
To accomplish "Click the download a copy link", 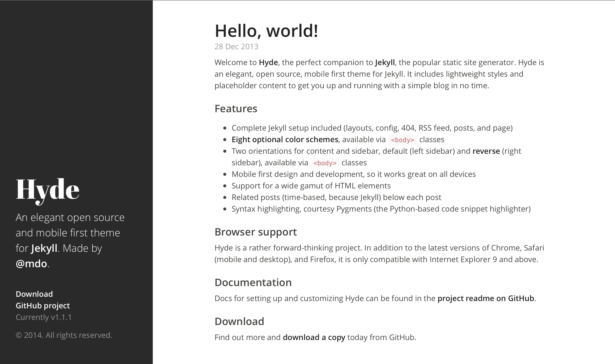I will click(x=314, y=337).
